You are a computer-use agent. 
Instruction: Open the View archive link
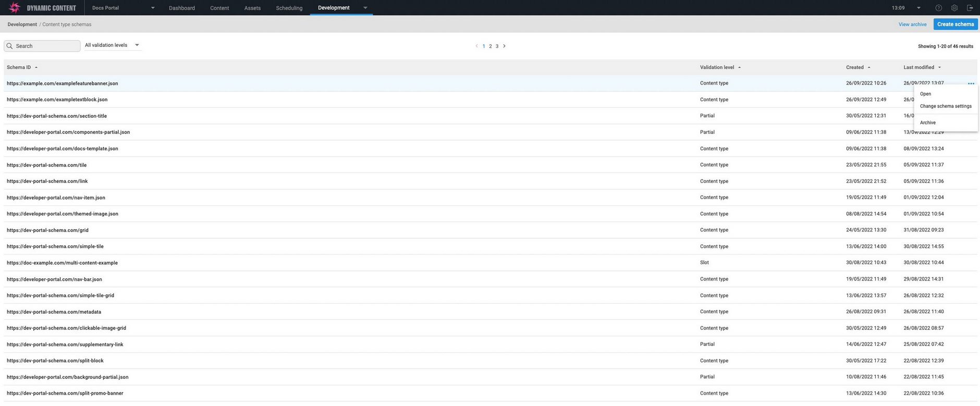point(912,24)
